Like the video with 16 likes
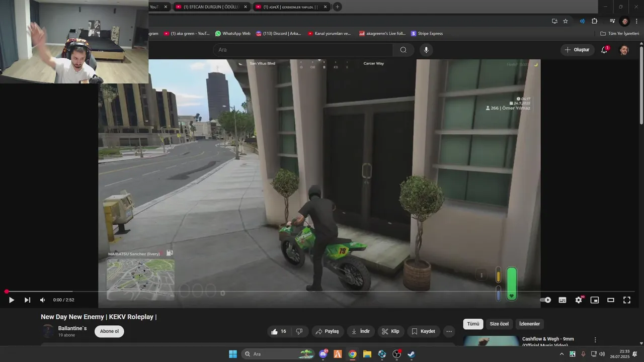The height and width of the screenshot is (362, 644). pyautogui.click(x=279, y=331)
